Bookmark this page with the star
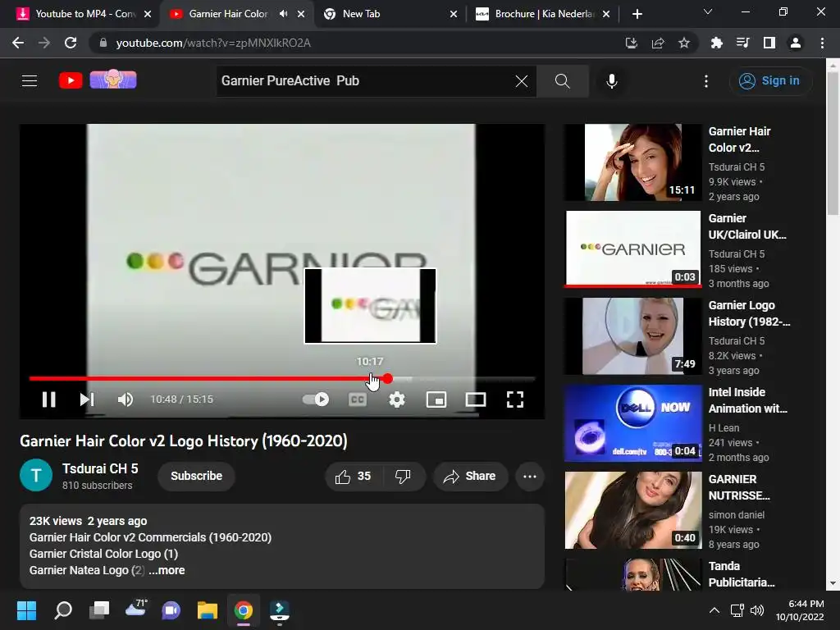The height and width of the screenshot is (630, 840). [684, 43]
